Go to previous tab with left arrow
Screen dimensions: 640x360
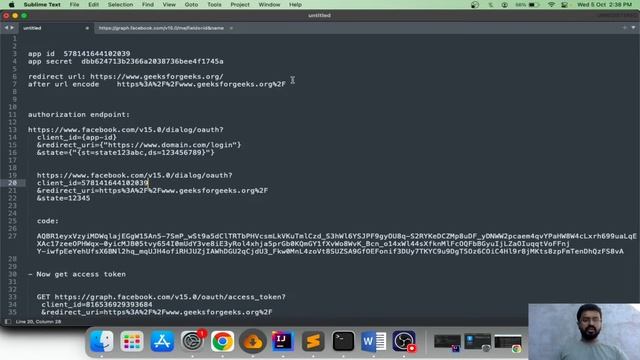[6, 28]
